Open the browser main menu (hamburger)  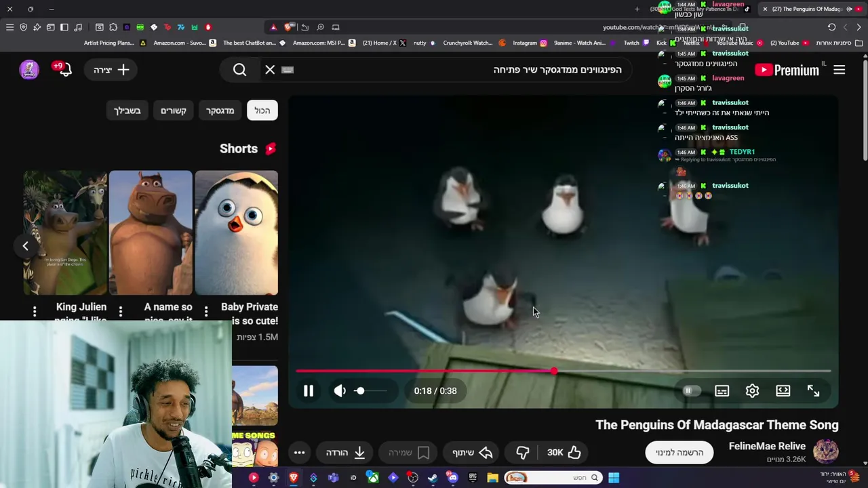[x=9, y=27]
